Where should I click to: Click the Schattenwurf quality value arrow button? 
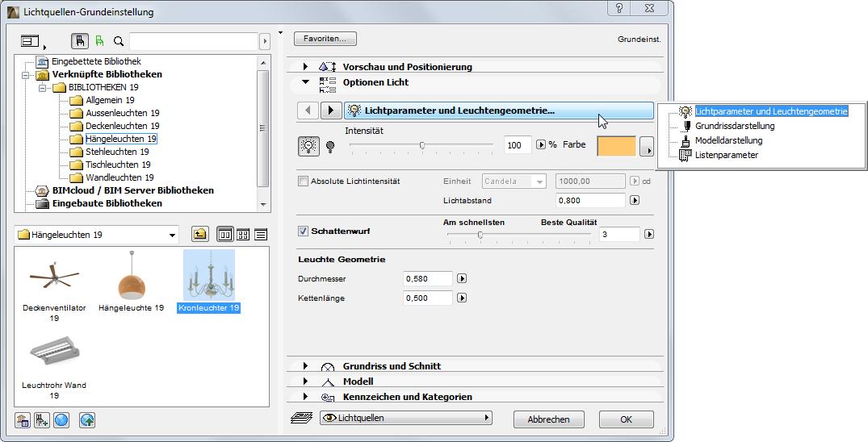pyautogui.click(x=649, y=234)
